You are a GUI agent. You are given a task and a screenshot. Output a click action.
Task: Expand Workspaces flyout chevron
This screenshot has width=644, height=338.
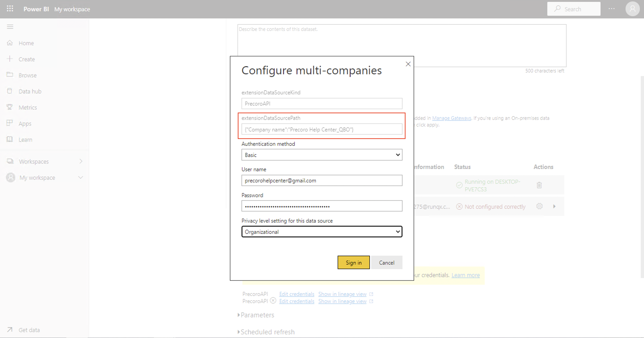(81, 161)
